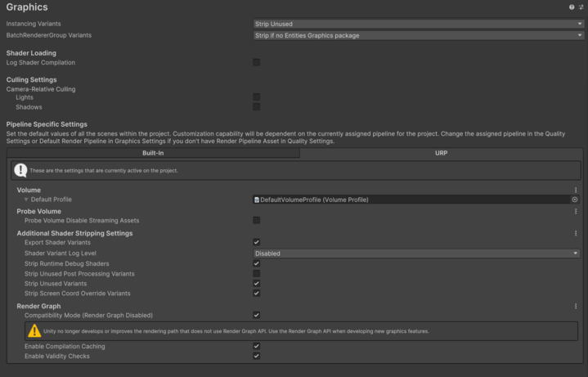Open the Probe Volume section options menu
The image size is (588, 377).
pyautogui.click(x=576, y=212)
